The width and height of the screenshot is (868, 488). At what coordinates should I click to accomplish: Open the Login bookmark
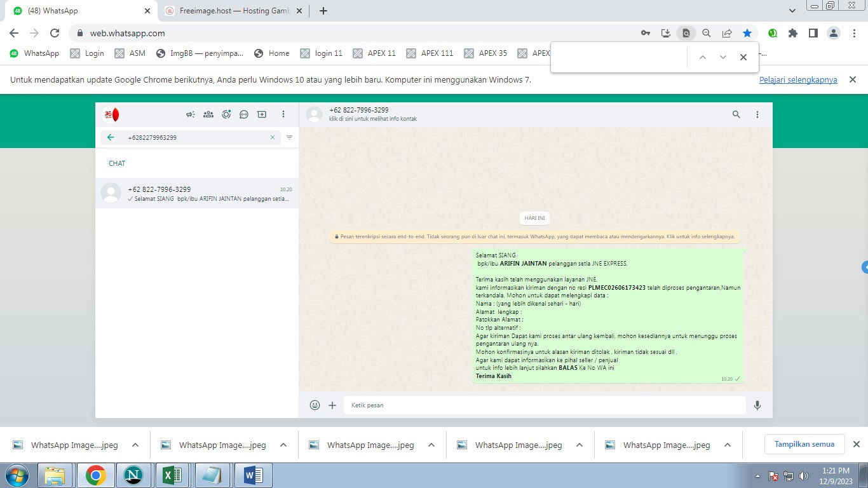87,53
